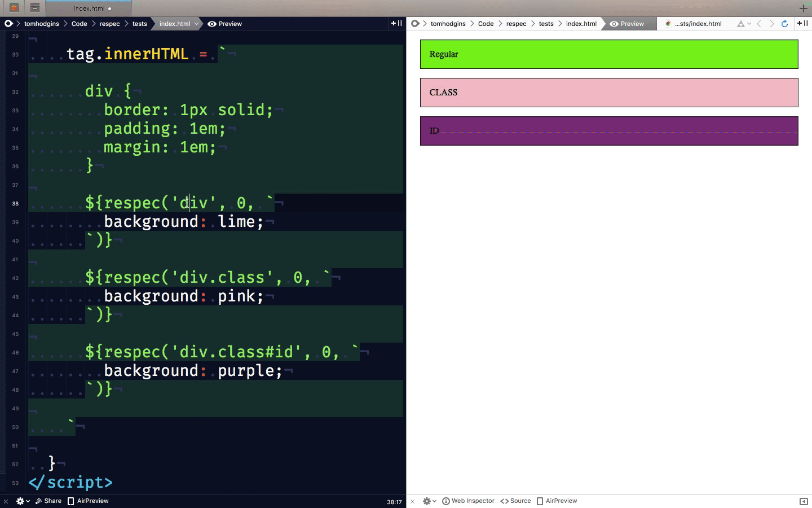The width and height of the screenshot is (812, 508).
Task: Close the editor pane with bottom-left X
Action: (x=6, y=501)
